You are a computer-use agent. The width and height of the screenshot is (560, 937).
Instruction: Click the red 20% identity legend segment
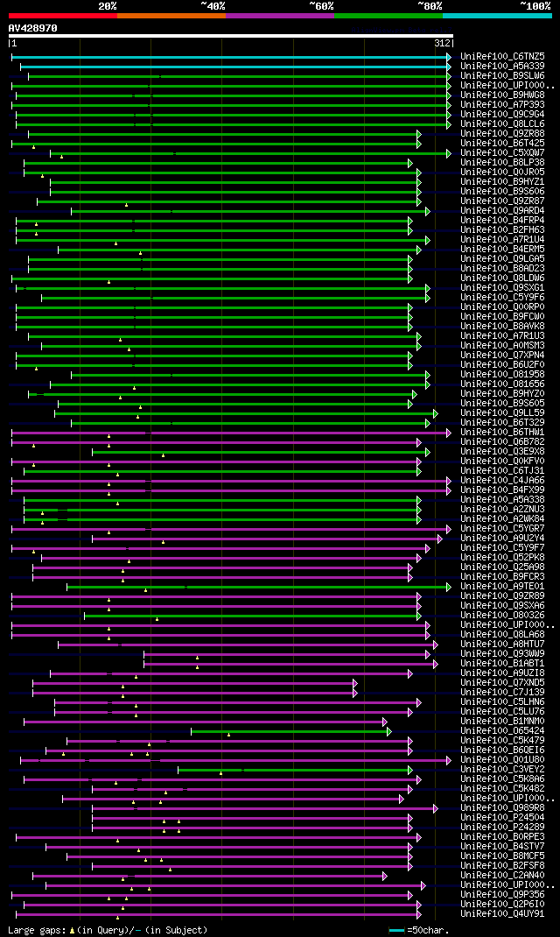pyautogui.click(x=63, y=16)
